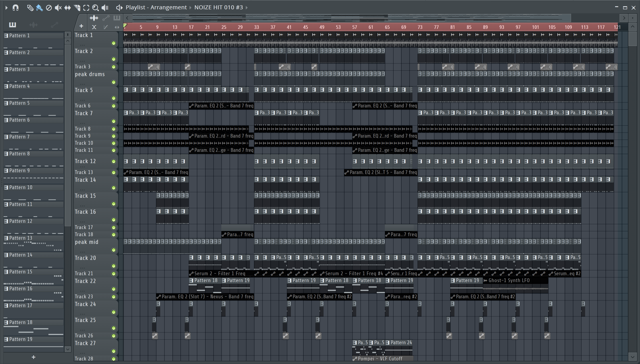Select the Slice tool
Viewport: 640px width, 364px height.
pyautogui.click(x=77, y=8)
